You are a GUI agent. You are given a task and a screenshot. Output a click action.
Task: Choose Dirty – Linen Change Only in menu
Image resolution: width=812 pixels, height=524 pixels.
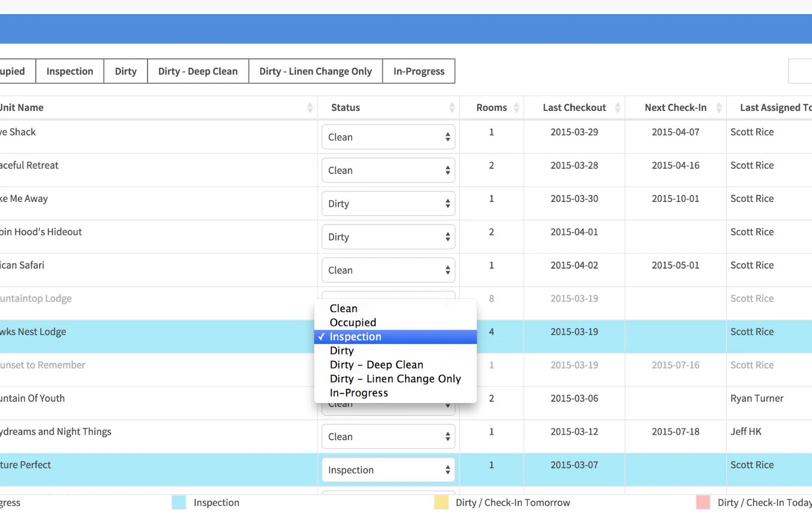pyautogui.click(x=395, y=379)
